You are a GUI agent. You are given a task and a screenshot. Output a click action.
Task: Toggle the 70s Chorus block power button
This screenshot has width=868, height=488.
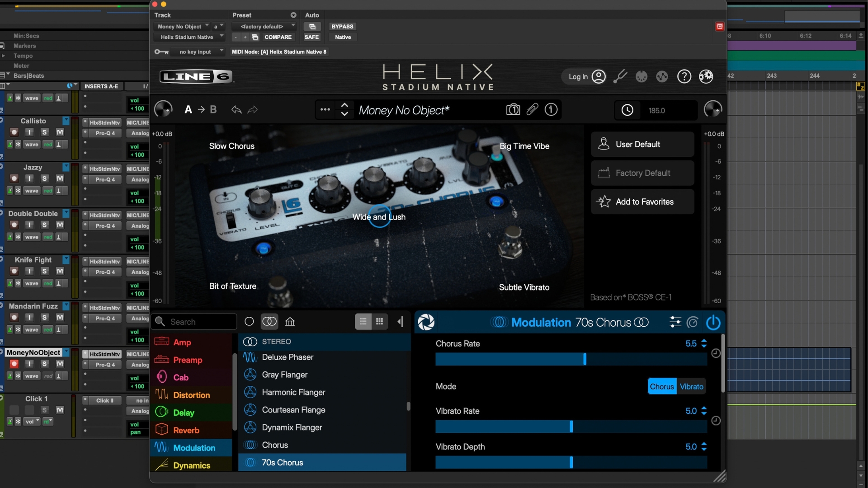click(x=713, y=322)
